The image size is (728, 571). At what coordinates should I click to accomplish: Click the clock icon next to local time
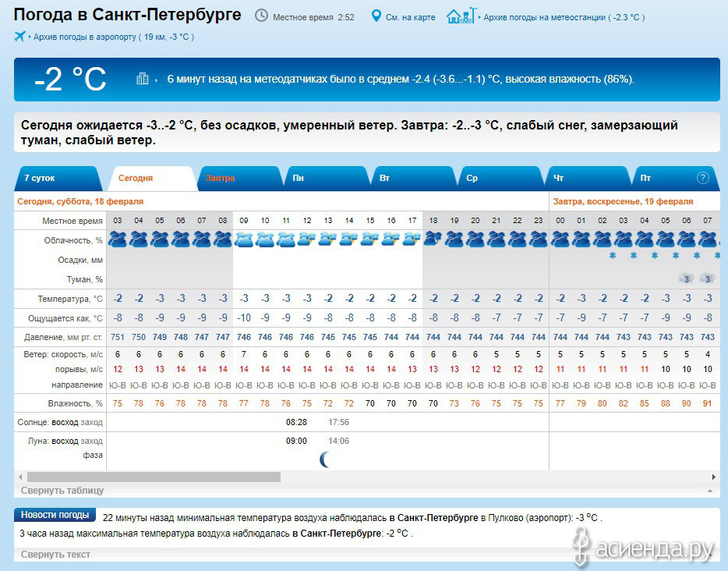click(x=261, y=16)
